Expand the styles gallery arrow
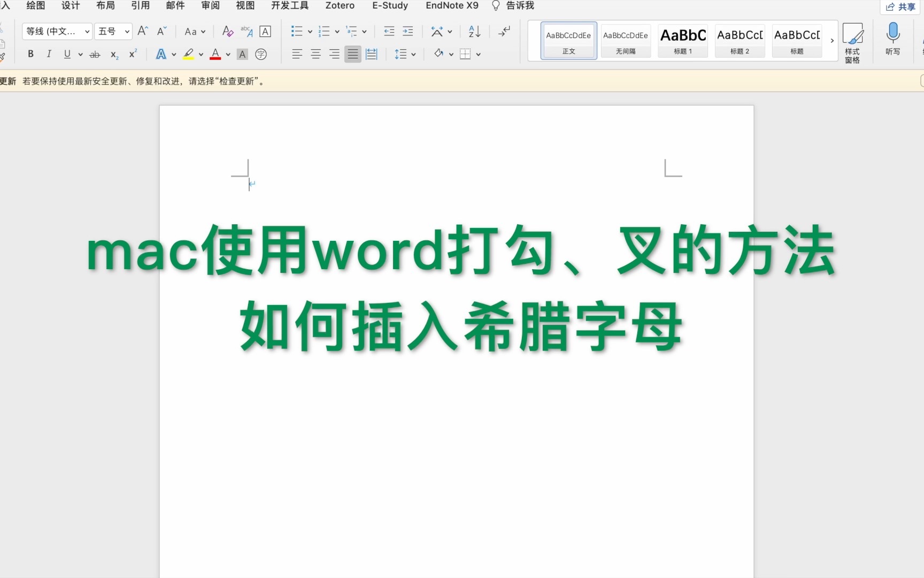924x578 pixels. 832,41
